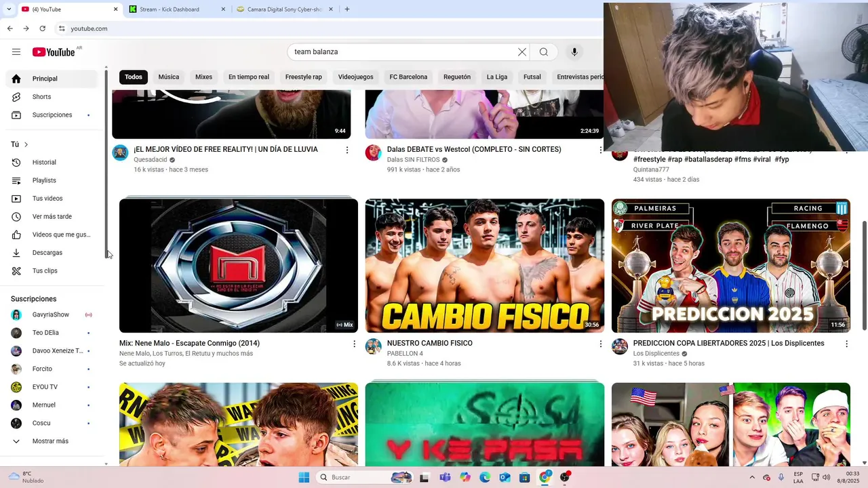Clear the search box with the X icon
Viewport: 868px width, 488px height.
(522, 52)
